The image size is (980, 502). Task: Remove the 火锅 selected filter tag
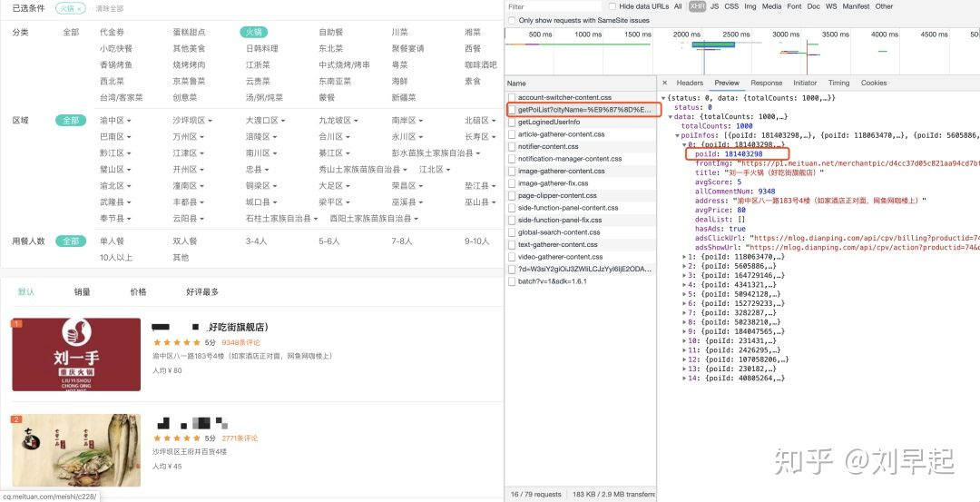(x=79, y=9)
